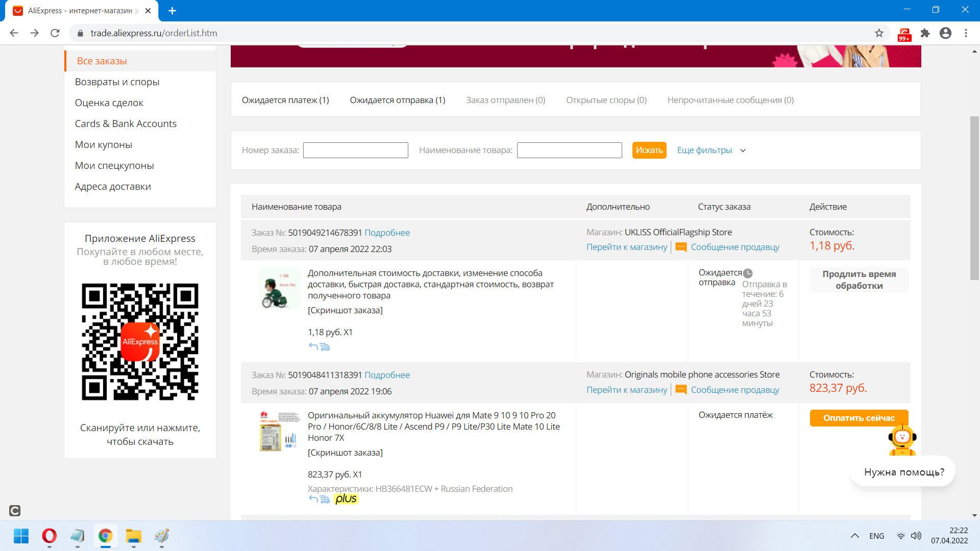The image size is (980, 551).
Task: Click the browser back arrow
Action: (14, 33)
